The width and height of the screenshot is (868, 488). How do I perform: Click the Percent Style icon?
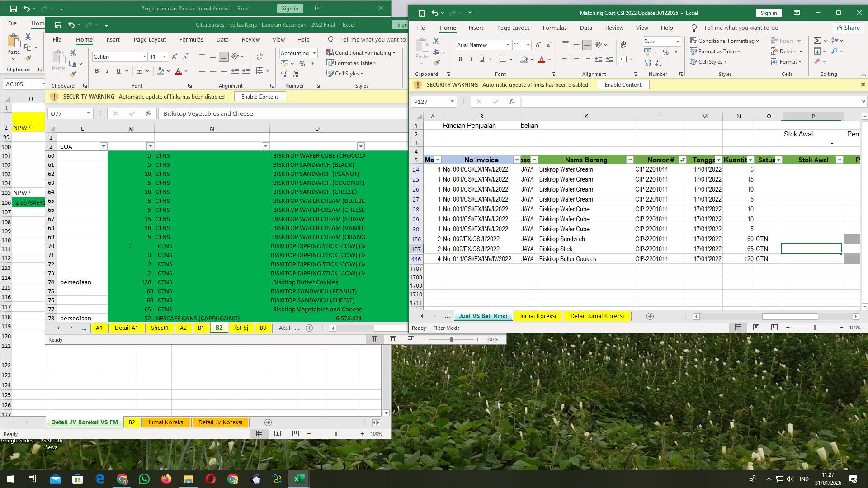(x=665, y=52)
